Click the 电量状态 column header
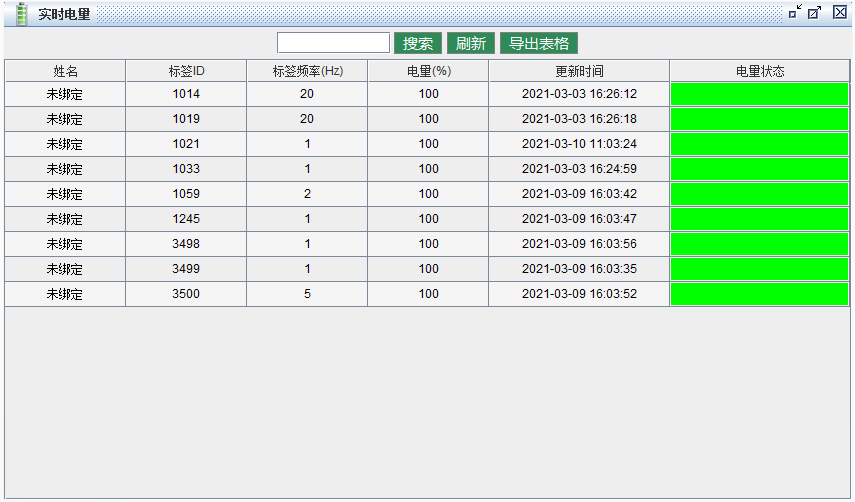The width and height of the screenshot is (855, 502). (x=759, y=71)
